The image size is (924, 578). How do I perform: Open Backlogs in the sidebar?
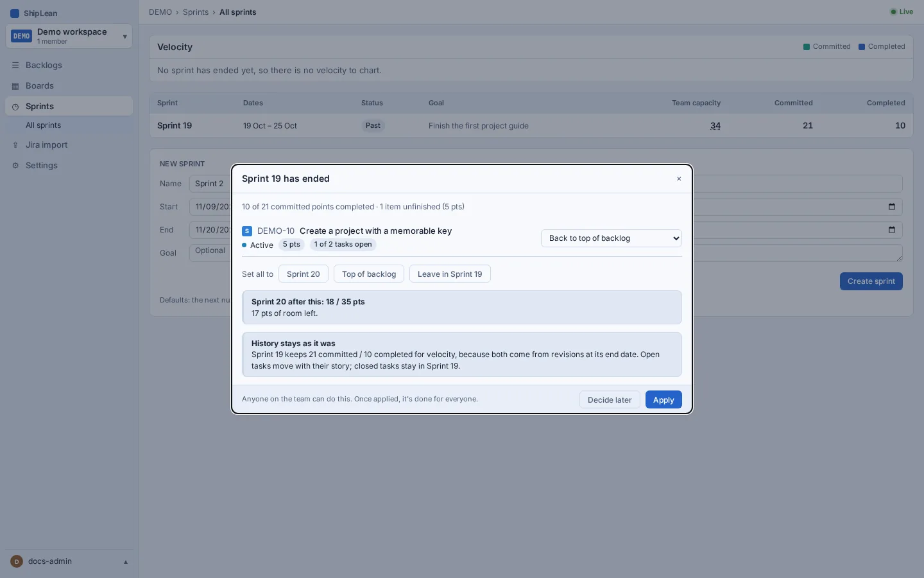pyautogui.click(x=69, y=66)
